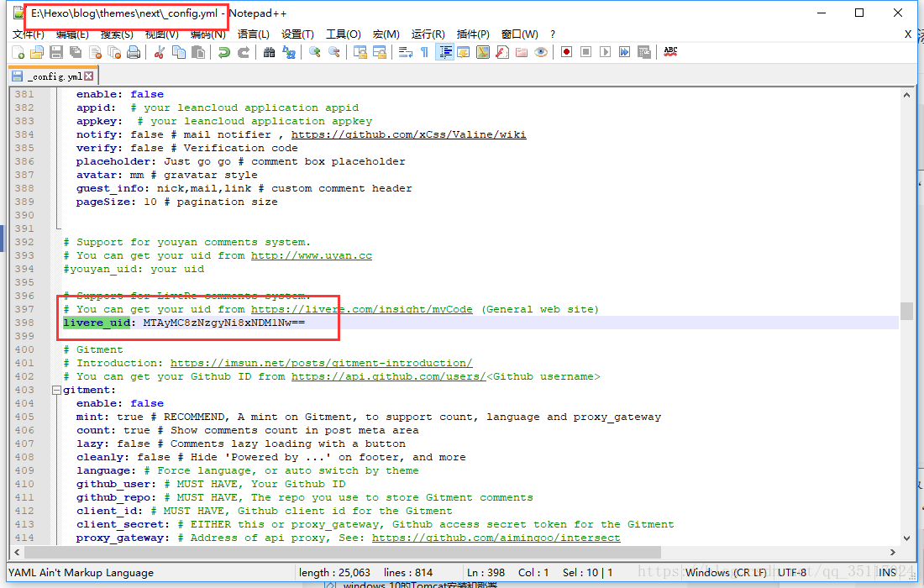
Task: Start macro recording with red record button
Action: tap(566, 52)
